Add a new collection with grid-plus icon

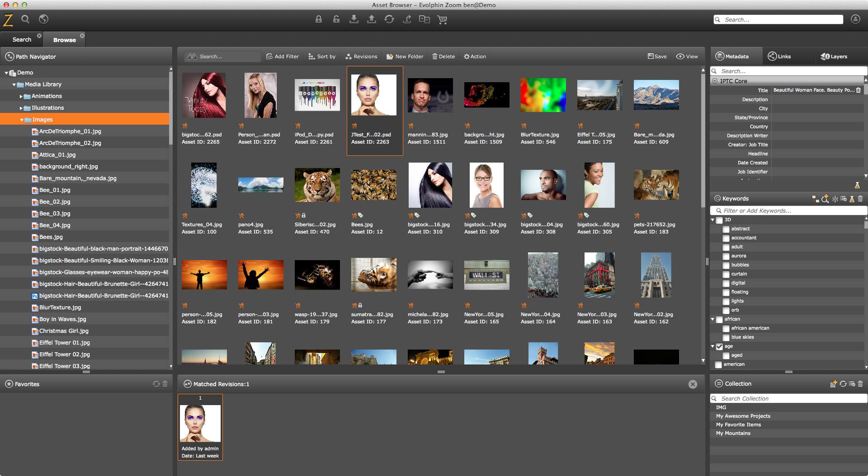tap(834, 384)
